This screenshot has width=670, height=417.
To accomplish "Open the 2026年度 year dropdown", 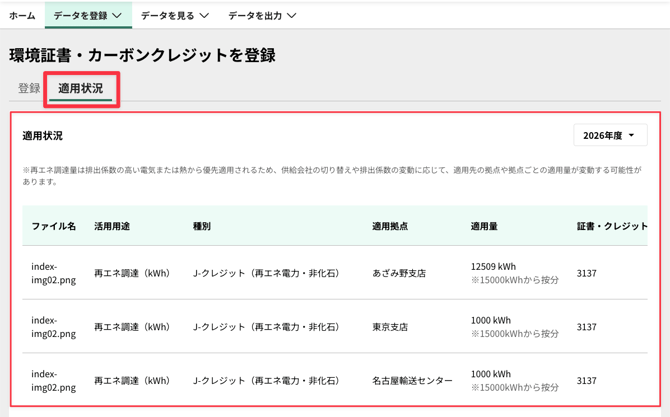I will point(610,135).
